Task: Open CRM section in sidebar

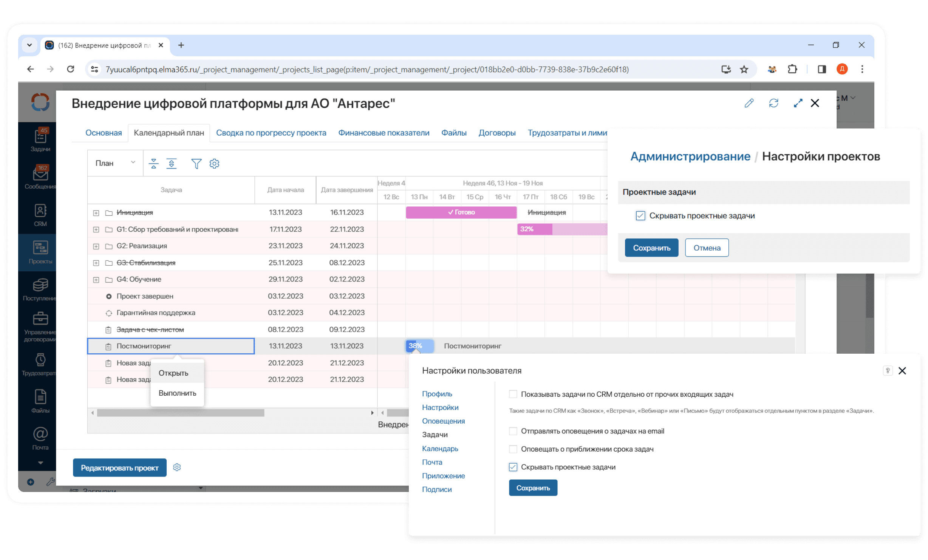Action: coord(40,215)
